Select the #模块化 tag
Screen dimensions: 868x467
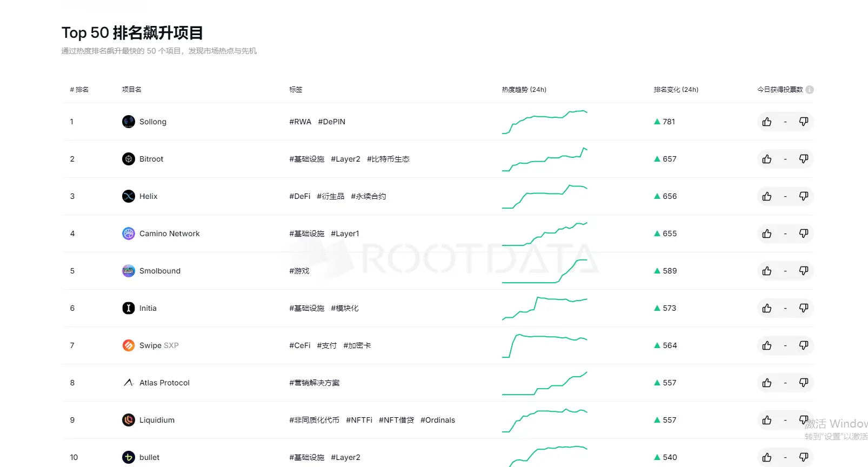point(345,308)
